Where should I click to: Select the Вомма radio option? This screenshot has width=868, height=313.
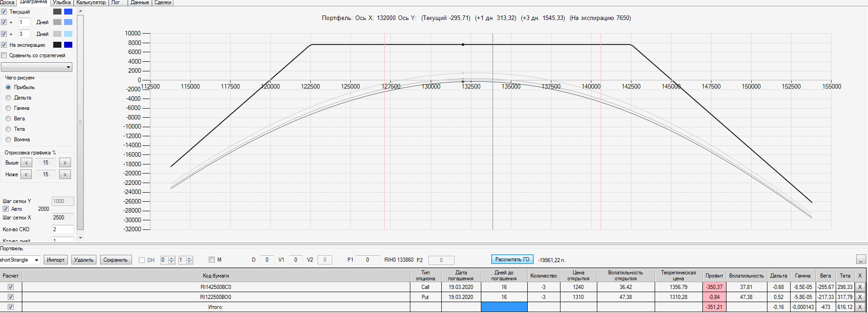(x=8, y=139)
